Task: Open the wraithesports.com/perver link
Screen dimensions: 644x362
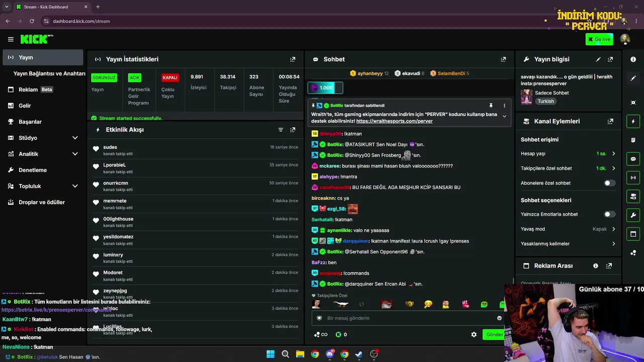Action: [x=394, y=121]
